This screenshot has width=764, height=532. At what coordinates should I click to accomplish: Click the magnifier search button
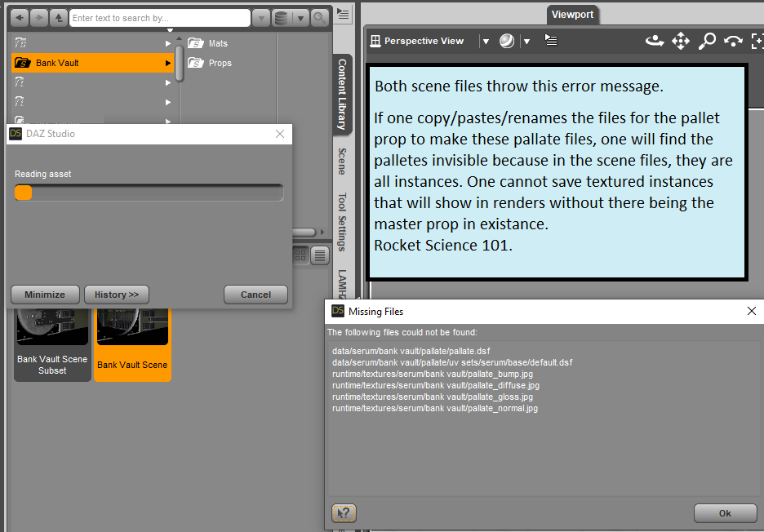(x=319, y=19)
